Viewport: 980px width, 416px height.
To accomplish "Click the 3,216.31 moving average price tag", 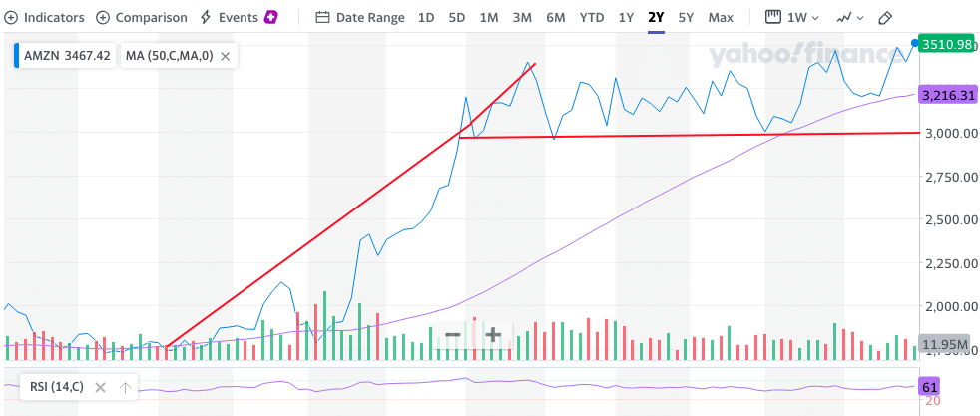I will click(947, 96).
